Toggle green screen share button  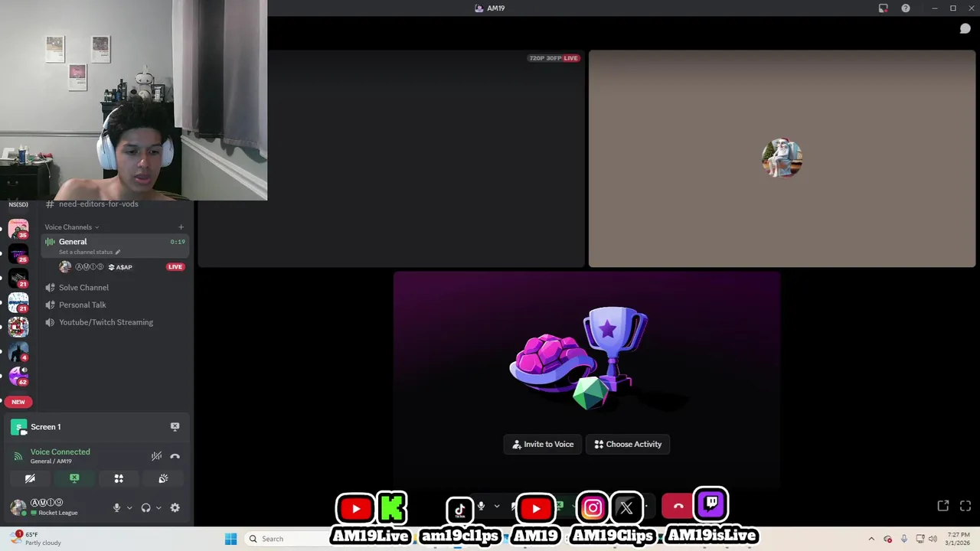tap(74, 478)
